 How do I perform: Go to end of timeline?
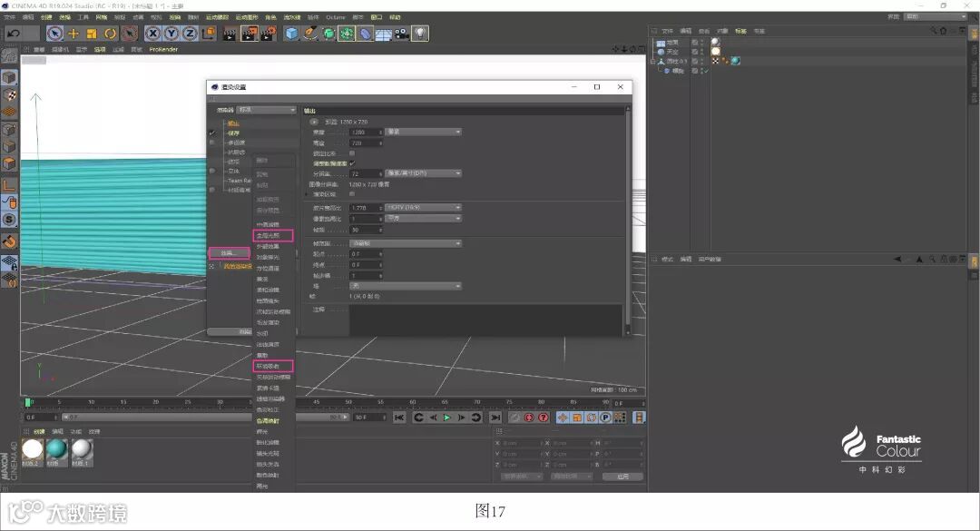(x=495, y=418)
